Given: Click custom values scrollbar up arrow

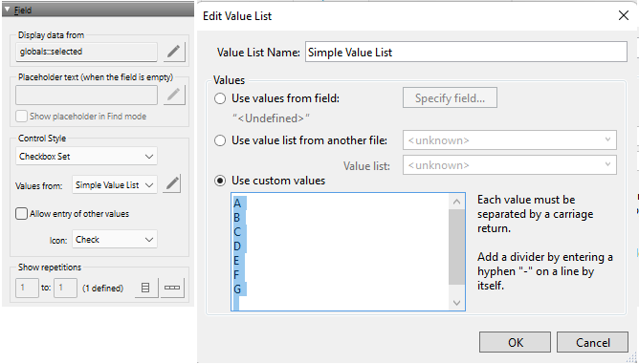Looking at the screenshot, I should pyautogui.click(x=456, y=202).
